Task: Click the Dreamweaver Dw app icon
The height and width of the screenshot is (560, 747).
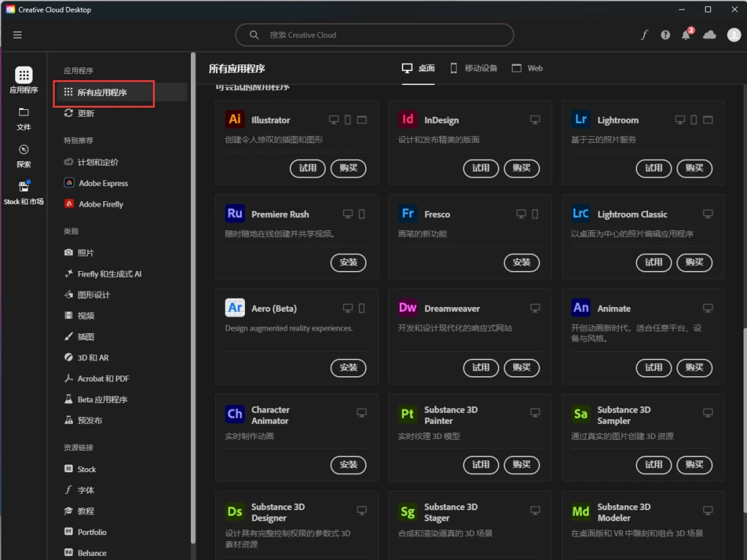Action: point(408,308)
